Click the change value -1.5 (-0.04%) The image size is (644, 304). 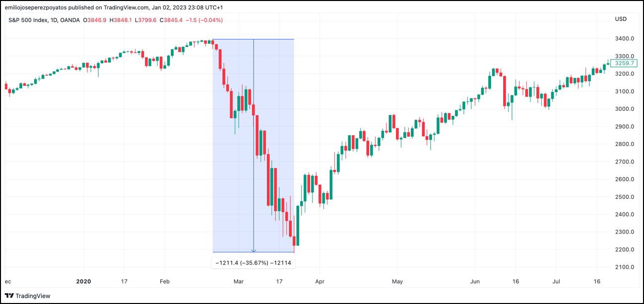(x=204, y=20)
